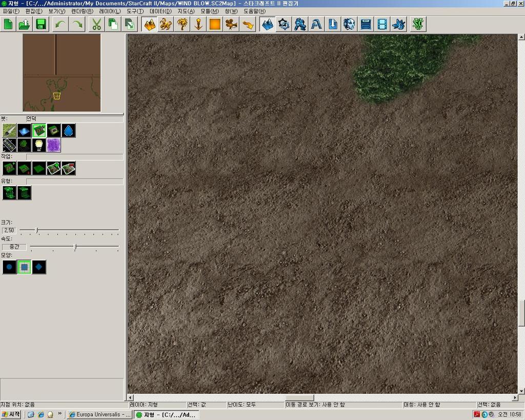The image size is (525, 420).
Task: Select the cliff brush
Action: (39, 131)
